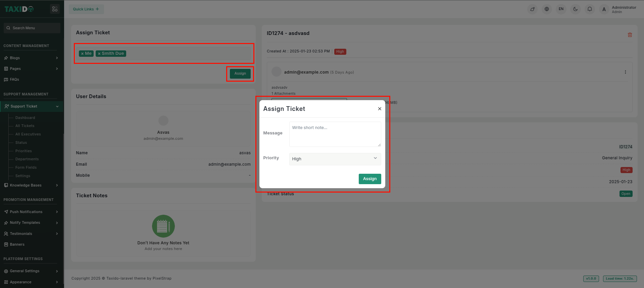Click the leftmost round header icon
Image resolution: width=644 pixels, height=288 pixels.
(532, 9)
